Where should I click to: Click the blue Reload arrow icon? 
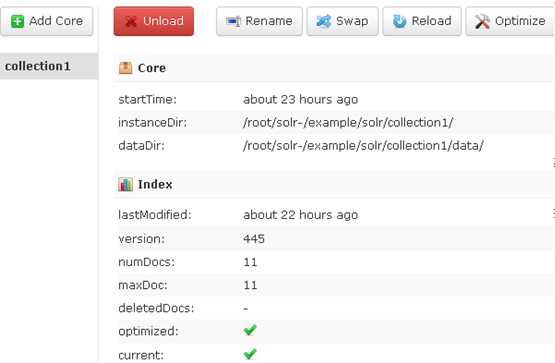400,21
